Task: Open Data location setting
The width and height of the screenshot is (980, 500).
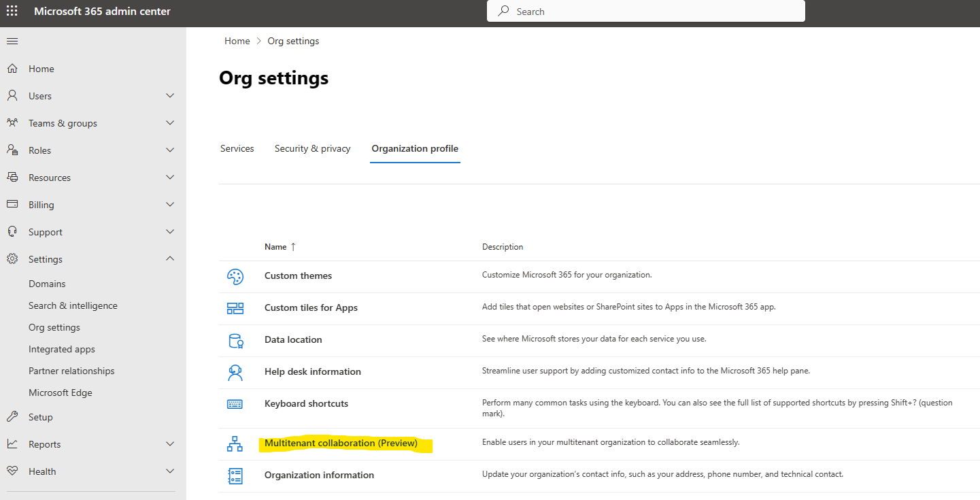Action: [x=293, y=340]
